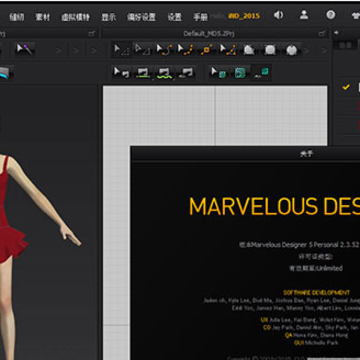360x360 pixels.
Task: Click the GUI Michelle Park credit
Action: point(316,343)
